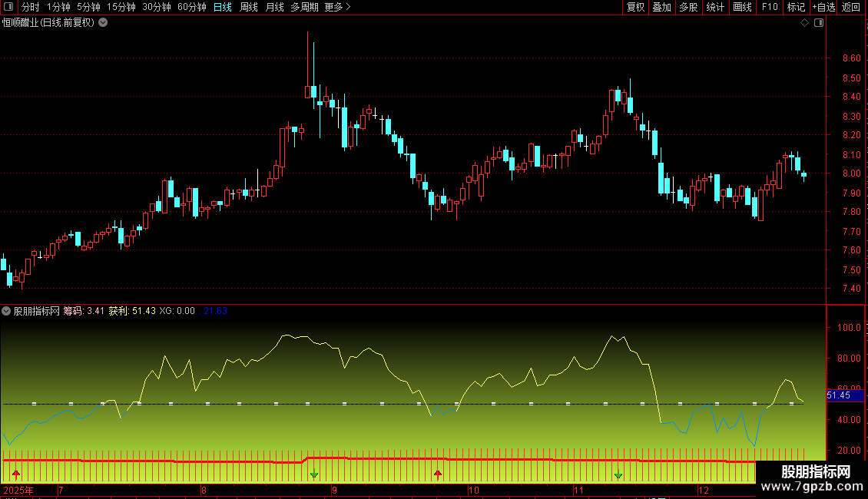
Task: Click the 返回 back button
Action: click(851, 7)
